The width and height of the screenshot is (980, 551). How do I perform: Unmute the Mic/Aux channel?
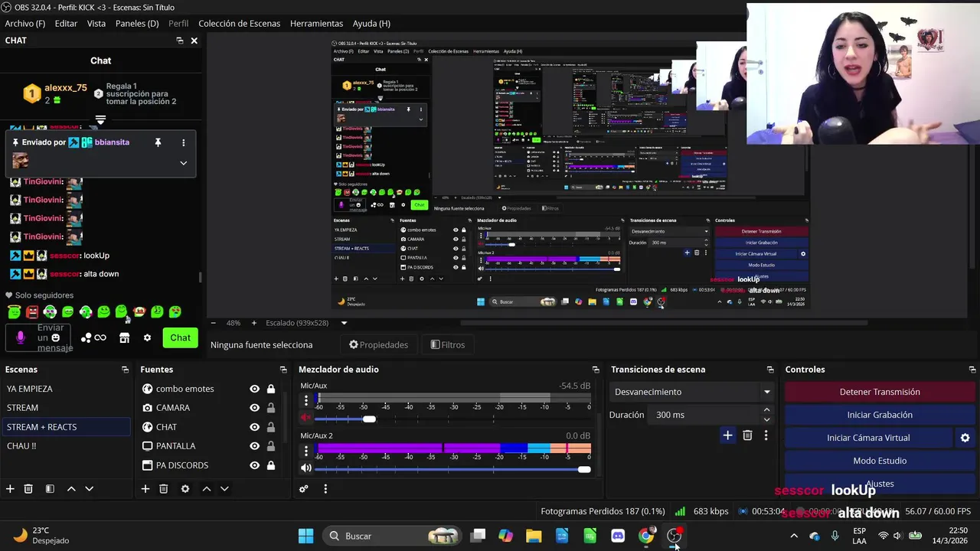tap(306, 418)
